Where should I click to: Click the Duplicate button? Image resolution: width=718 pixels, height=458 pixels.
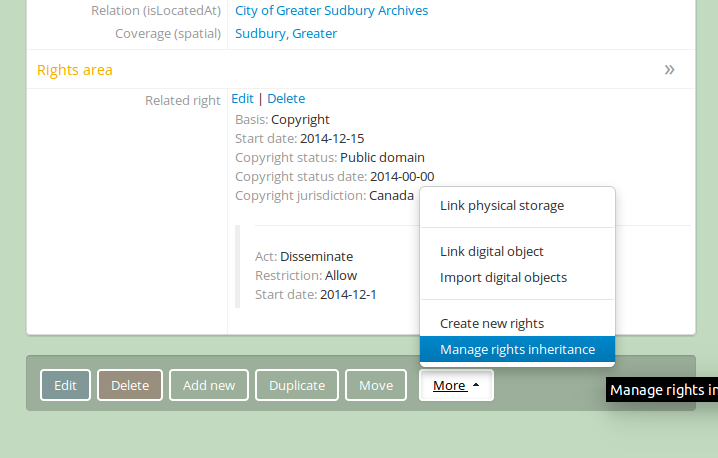[297, 385]
